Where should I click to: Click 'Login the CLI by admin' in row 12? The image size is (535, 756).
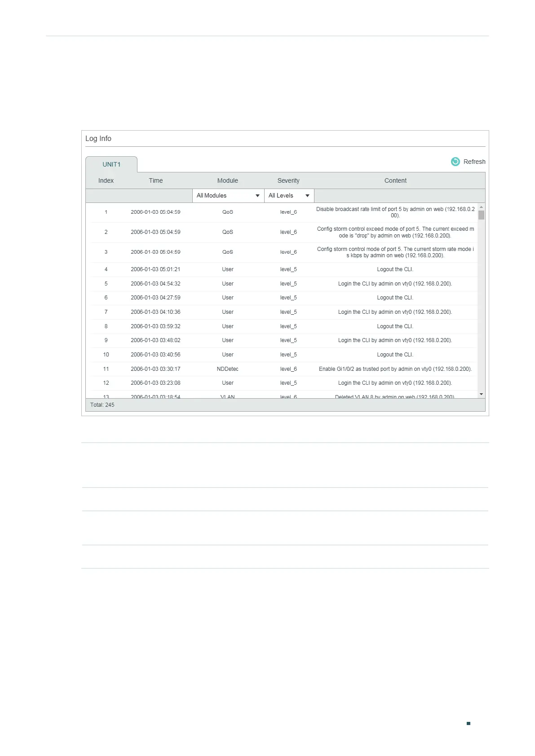tap(395, 383)
